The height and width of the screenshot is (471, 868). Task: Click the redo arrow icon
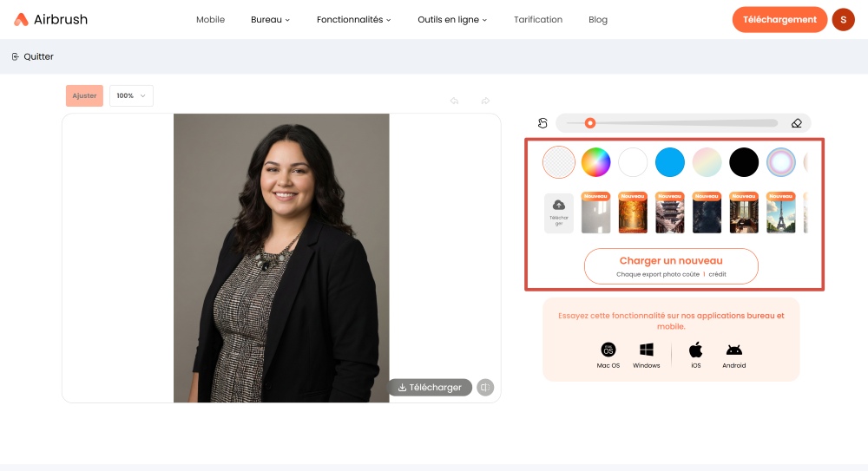click(485, 101)
